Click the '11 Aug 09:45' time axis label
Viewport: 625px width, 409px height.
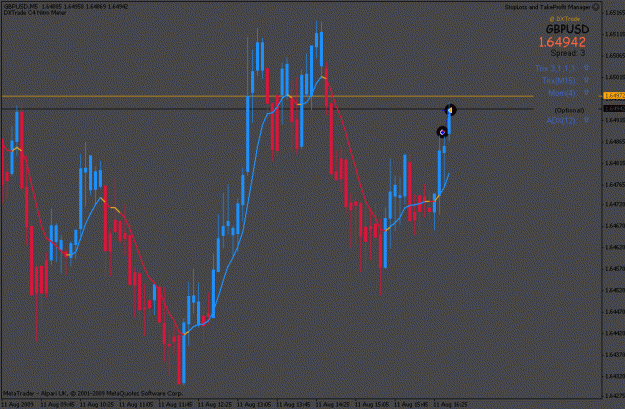pos(57,405)
